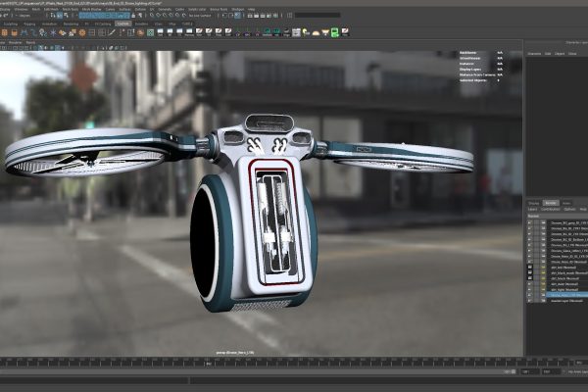Toggle renderable icon for skin_dark layer
The image size is (588, 392).
[x=529, y=284]
